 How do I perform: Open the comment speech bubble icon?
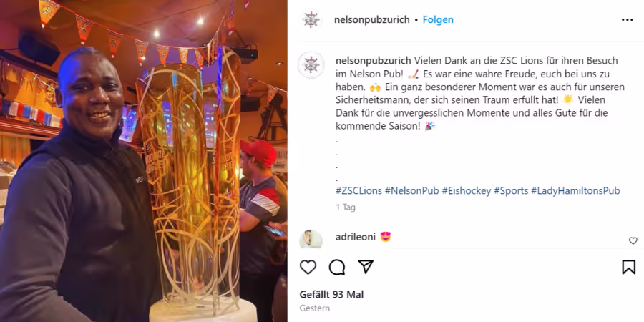coord(337,268)
